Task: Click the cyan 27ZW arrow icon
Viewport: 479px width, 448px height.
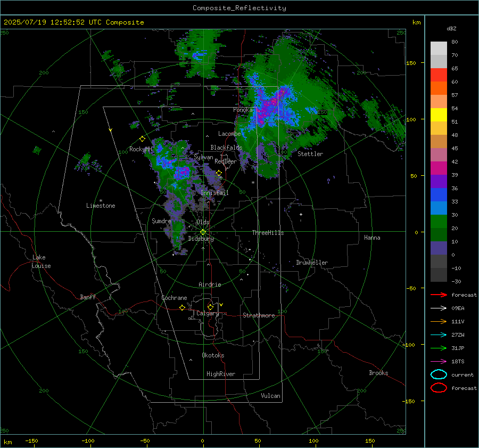Action: pos(439,335)
